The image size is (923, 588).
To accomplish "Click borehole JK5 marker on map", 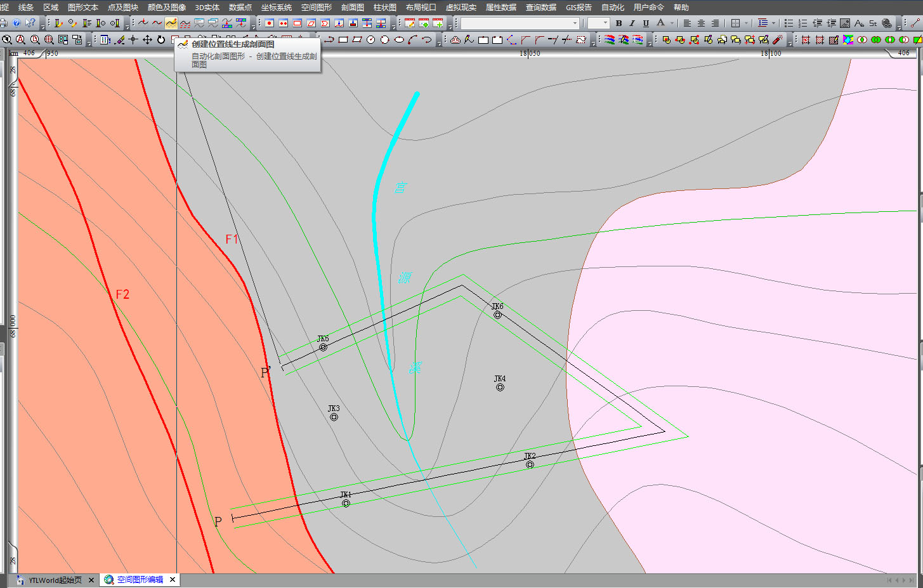I will (x=323, y=347).
